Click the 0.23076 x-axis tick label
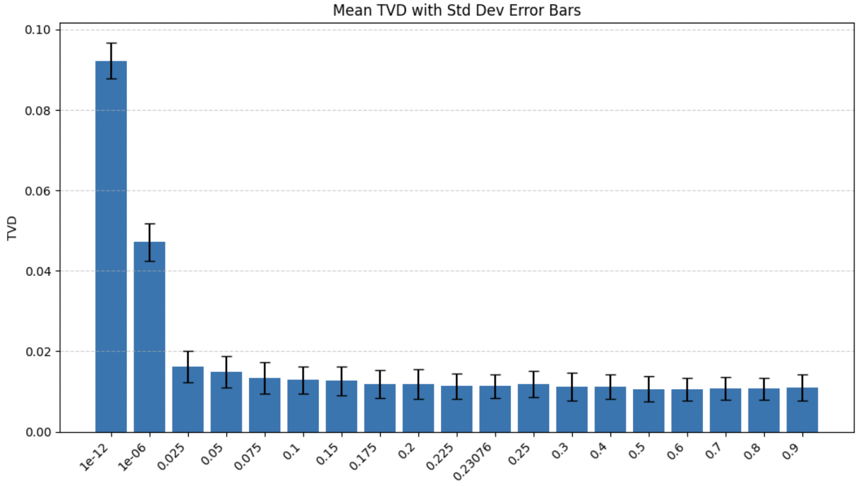 point(473,462)
